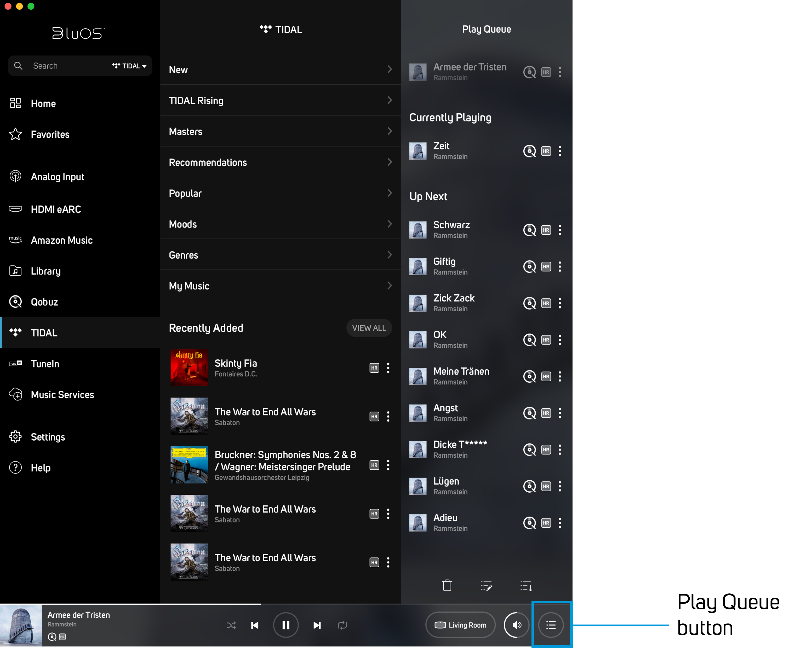Open Amazon Music service
The image size is (812, 653).
pyautogui.click(x=61, y=240)
